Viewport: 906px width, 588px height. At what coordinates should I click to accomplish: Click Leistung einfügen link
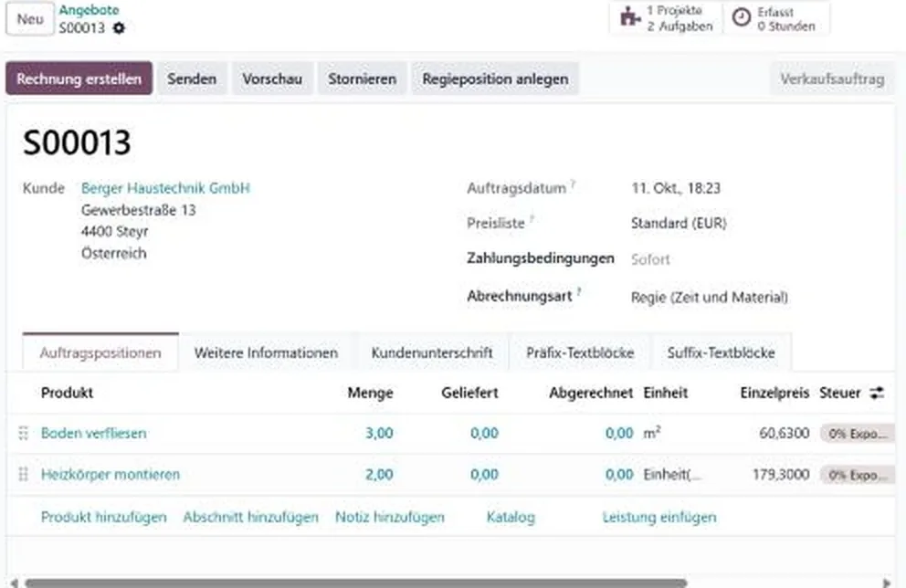pyautogui.click(x=659, y=517)
